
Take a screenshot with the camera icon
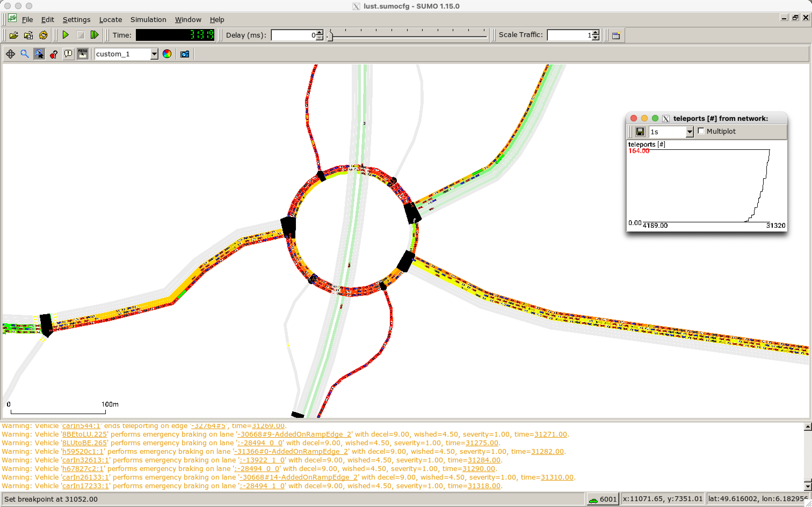(x=185, y=54)
